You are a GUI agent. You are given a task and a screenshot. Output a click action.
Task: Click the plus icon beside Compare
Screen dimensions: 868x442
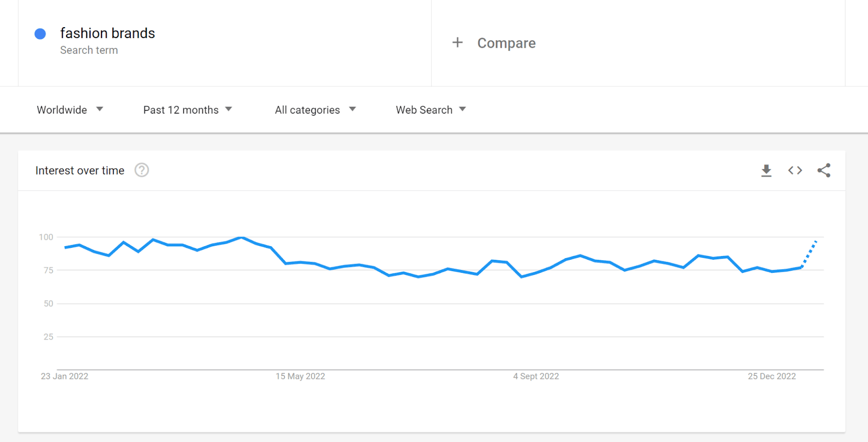coord(457,42)
